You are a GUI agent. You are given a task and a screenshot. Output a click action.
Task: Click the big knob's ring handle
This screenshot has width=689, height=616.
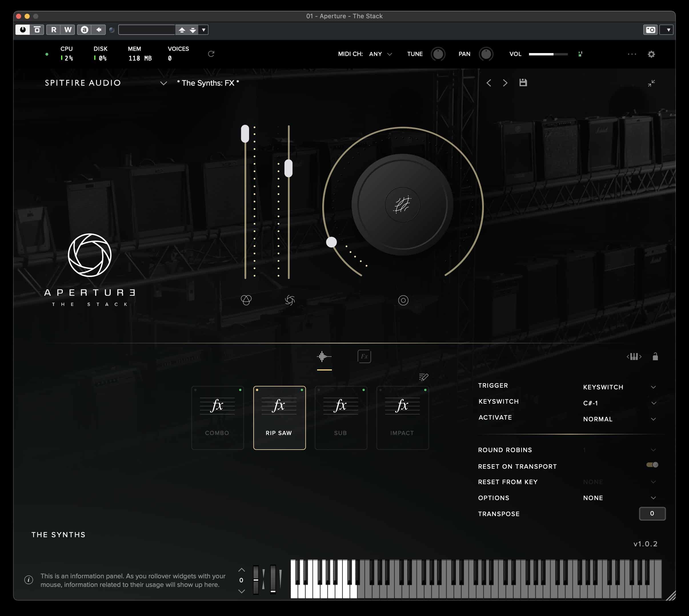[x=331, y=242]
